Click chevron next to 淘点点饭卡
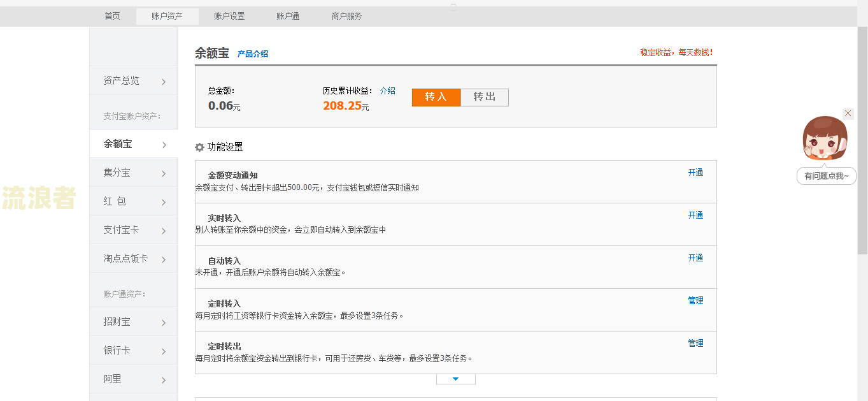Image resolution: width=868 pixels, height=401 pixels. coord(164,259)
